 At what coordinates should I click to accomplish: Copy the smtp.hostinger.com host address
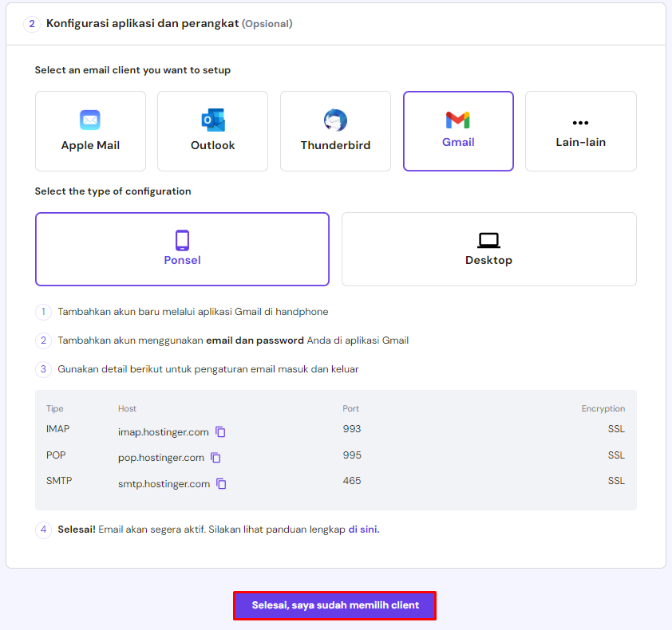pyautogui.click(x=222, y=484)
